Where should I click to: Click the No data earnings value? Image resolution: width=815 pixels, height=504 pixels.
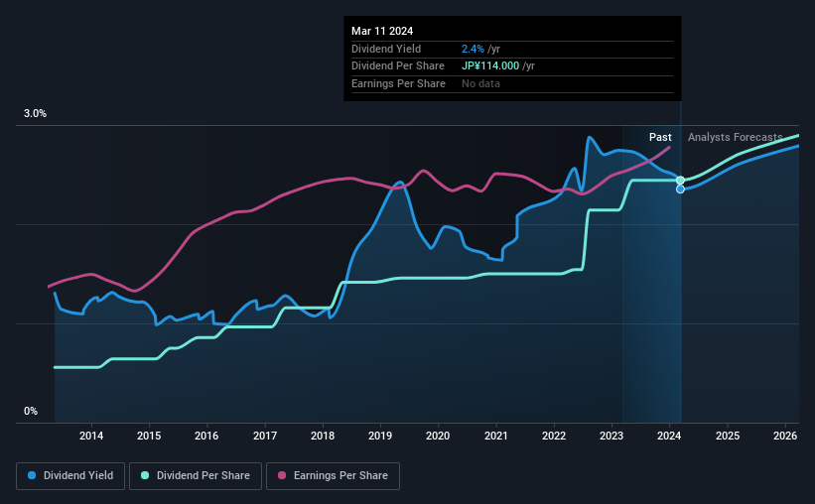(480, 83)
